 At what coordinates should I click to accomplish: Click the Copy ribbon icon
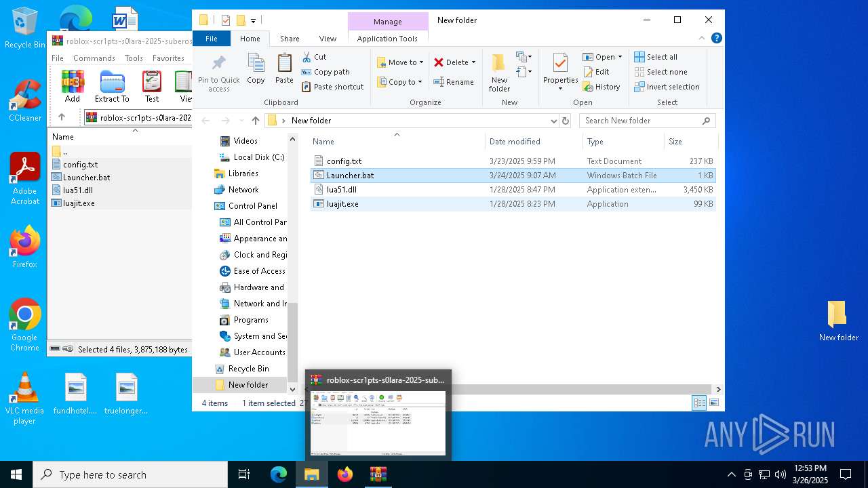(x=256, y=69)
